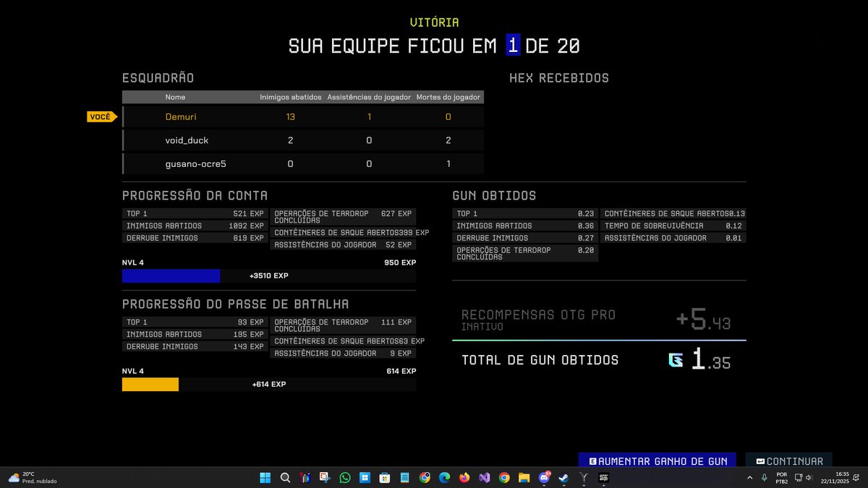868x488 pixels.
Task: Click the '1092 EXP' INIMIGOS ABATIDOS value
Action: click(x=247, y=226)
